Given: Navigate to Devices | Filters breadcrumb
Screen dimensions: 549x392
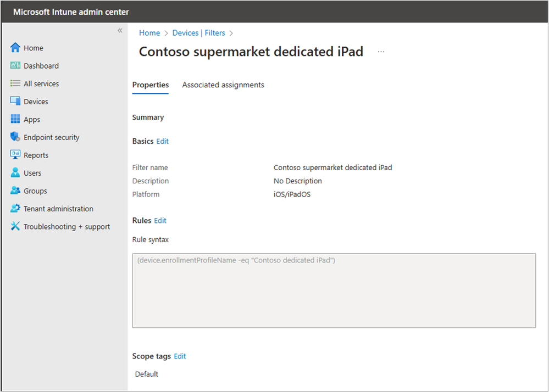Looking at the screenshot, I should click(198, 33).
